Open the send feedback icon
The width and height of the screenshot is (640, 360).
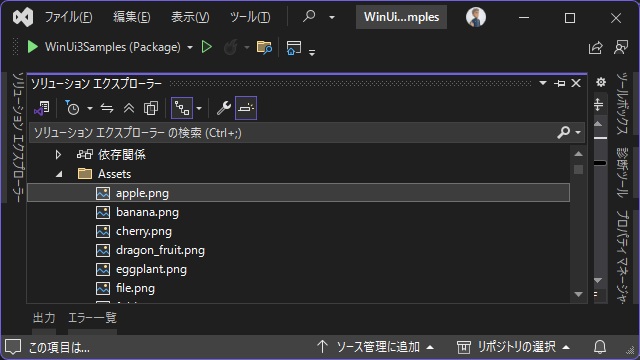point(621,47)
